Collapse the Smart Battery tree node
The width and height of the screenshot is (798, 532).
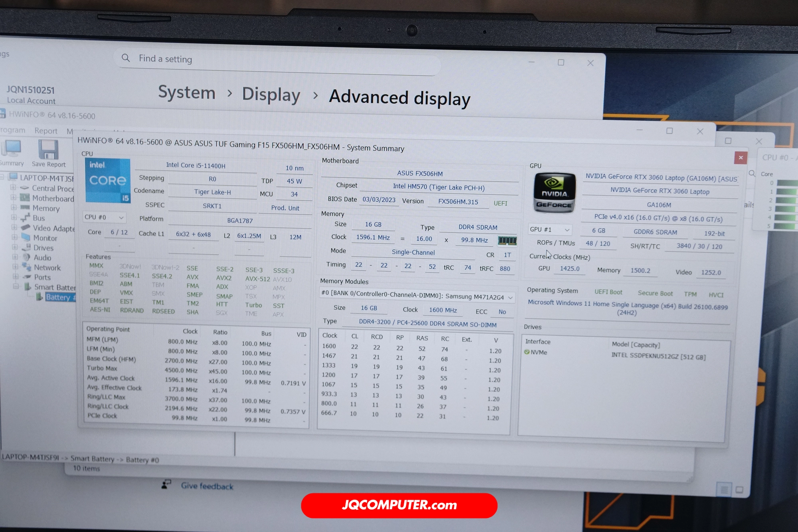coord(16,286)
